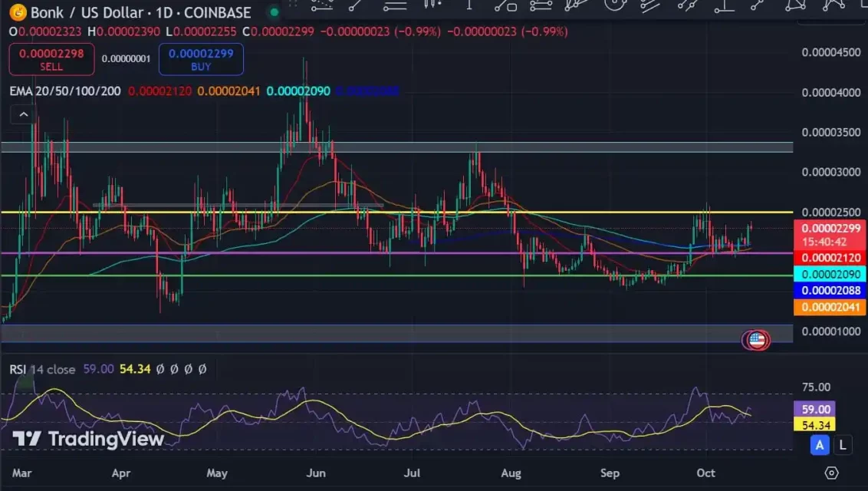The image size is (868, 491).
Task: Collapse the indicator legend chevron
Action: tap(23, 114)
